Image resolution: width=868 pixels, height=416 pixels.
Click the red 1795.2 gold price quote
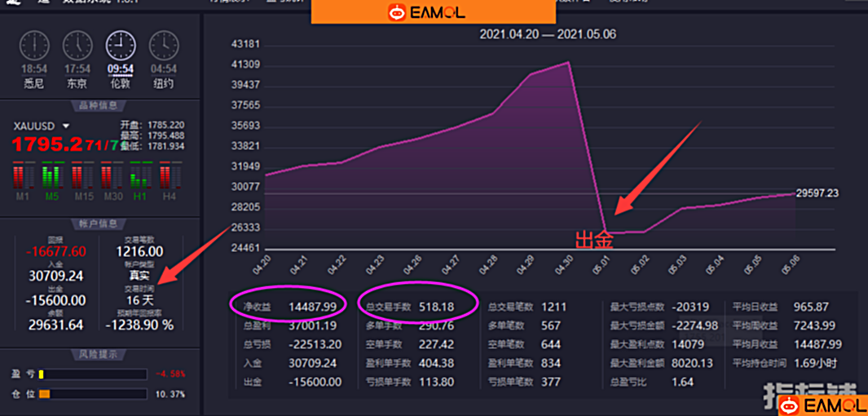point(47,144)
